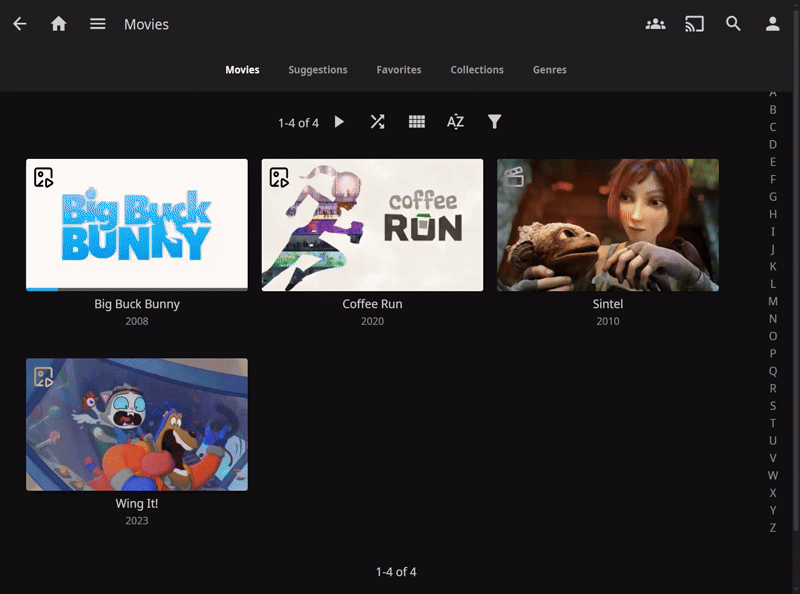
Task: Click the Movies header title
Action: coord(146,24)
